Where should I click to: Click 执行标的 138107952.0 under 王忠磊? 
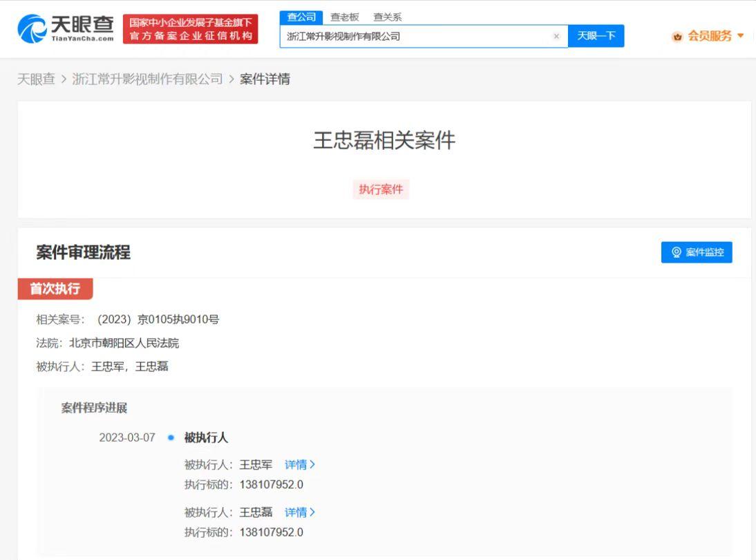pos(243,532)
